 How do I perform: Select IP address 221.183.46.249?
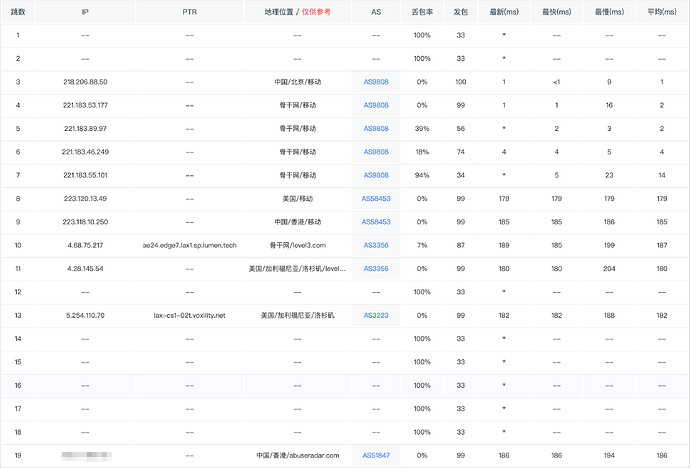(x=85, y=152)
